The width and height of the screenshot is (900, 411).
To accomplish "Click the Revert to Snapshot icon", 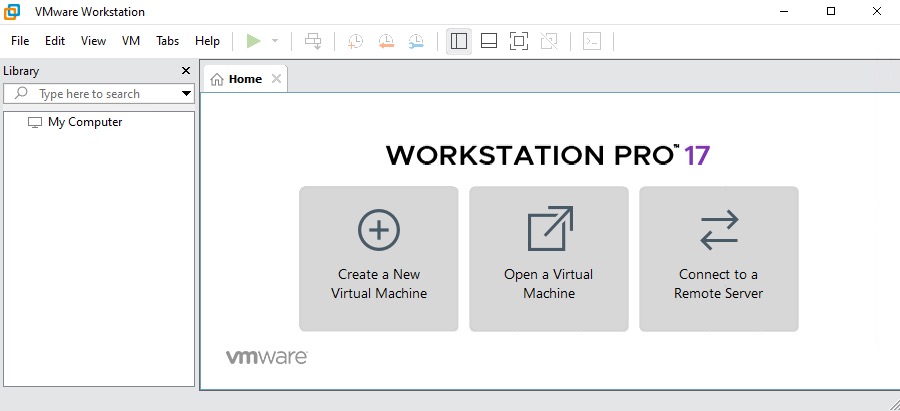I will tap(386, 41).
